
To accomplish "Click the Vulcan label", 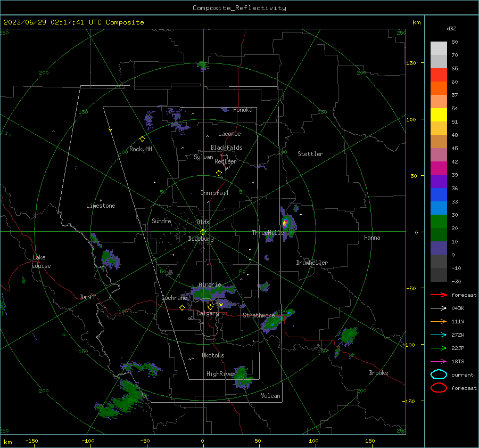I will point(270,396).
